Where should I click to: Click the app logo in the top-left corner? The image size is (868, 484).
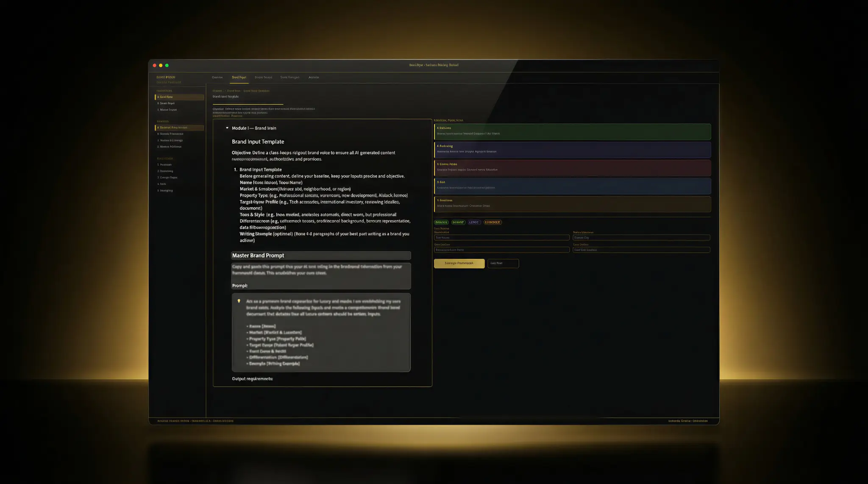click(x=166, y=77)
